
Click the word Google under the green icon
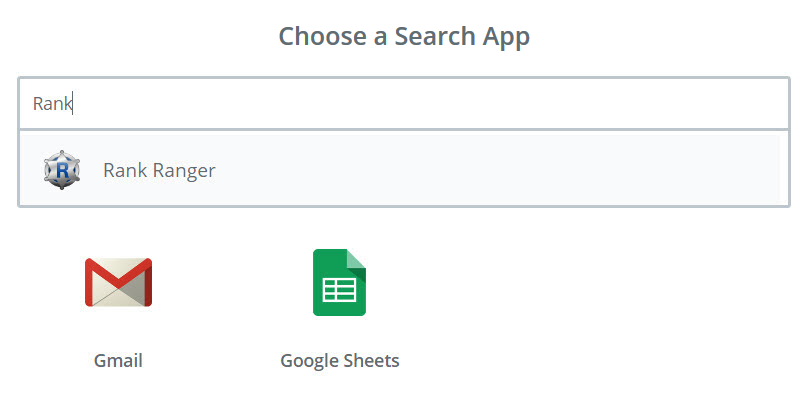click(310, 361)
